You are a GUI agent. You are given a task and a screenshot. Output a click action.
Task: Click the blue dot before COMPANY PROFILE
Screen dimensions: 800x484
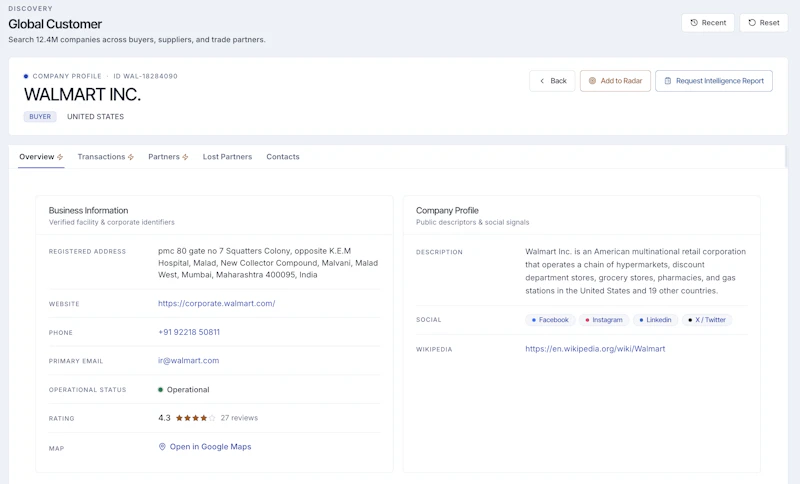(26, 77)
